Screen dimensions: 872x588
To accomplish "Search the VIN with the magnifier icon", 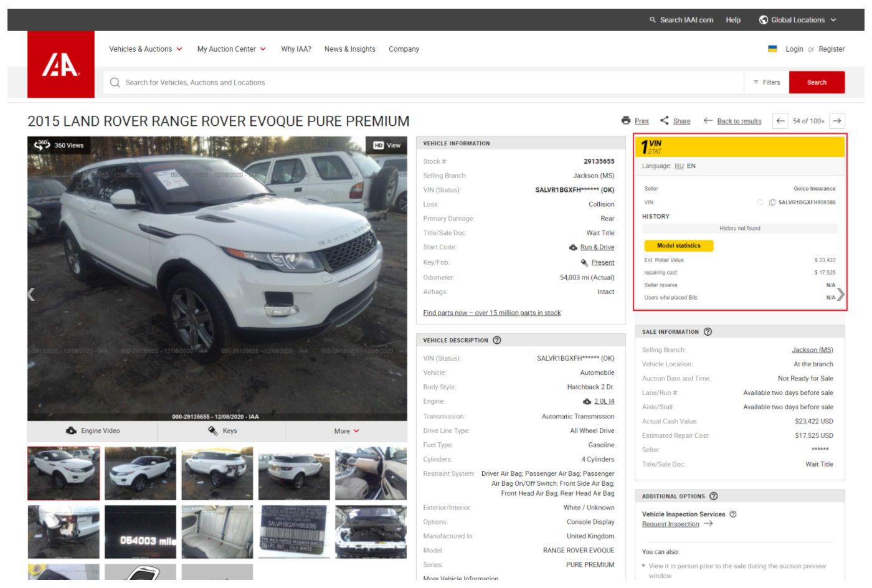I will click(760, 202).
